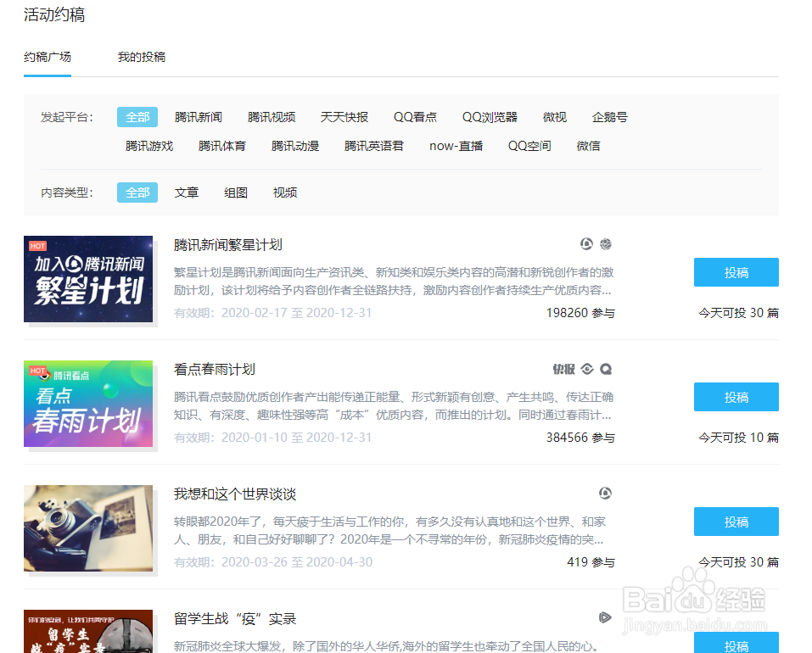The image size is (812, 653).
Task: Open the 留学生战疫实录 thumbnail
Action: click(88, 631)
